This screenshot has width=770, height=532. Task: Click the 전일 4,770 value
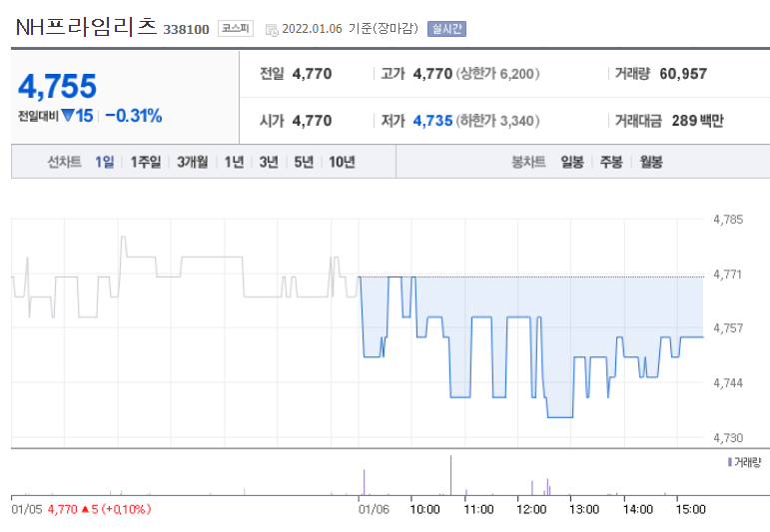[x=312, y=74]
